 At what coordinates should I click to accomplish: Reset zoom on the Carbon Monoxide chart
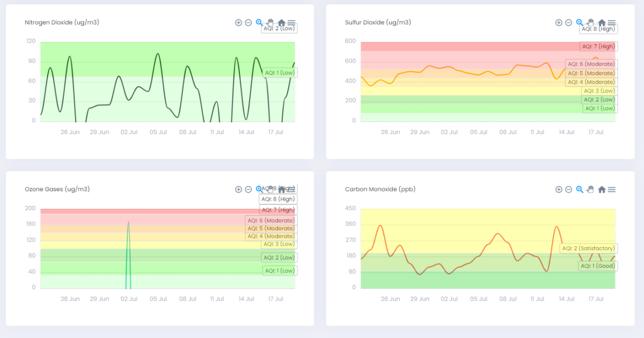(602, 189)
